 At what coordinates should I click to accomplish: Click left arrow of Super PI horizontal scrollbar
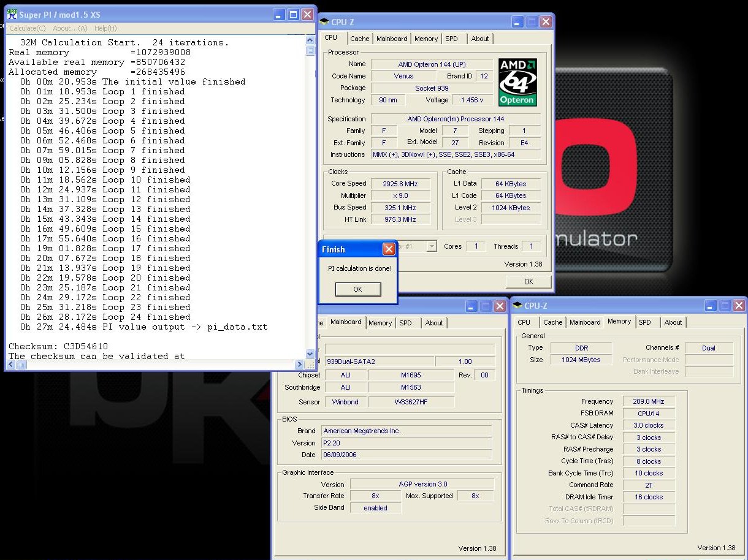tap(10, 365)
